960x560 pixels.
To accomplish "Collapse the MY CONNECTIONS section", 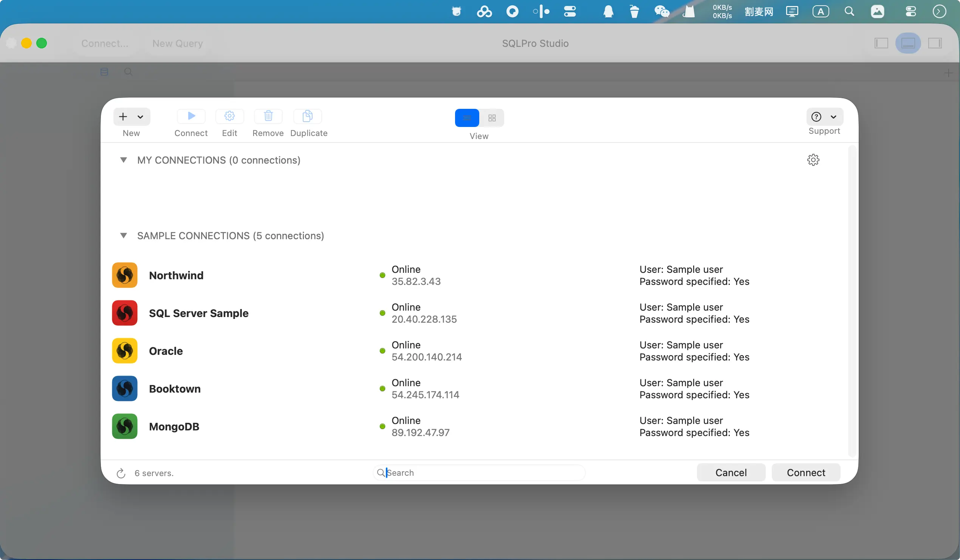I will click(124, 160).
